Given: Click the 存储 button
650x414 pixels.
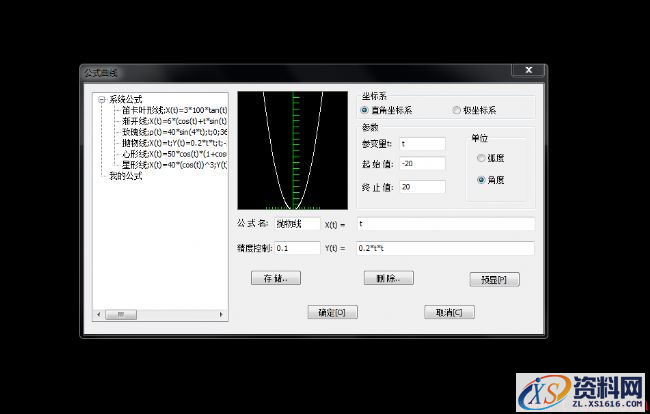Looking at the screenshot, I should [276, 278].
